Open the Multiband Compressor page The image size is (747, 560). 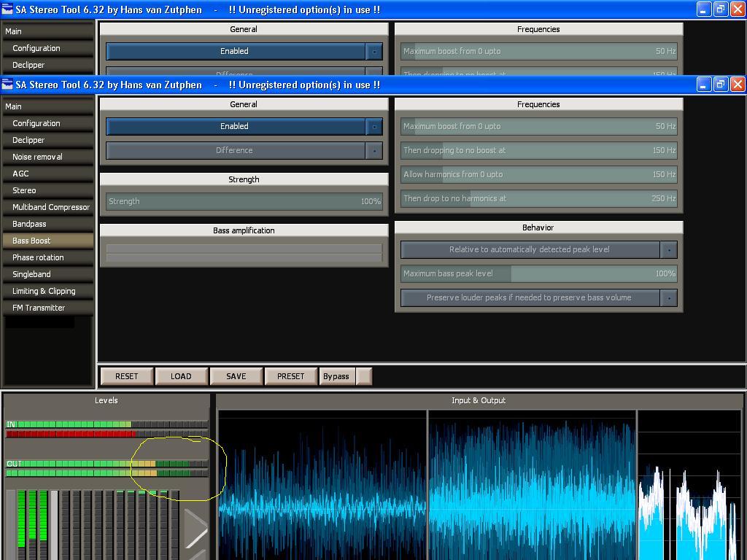coord(47,206)
